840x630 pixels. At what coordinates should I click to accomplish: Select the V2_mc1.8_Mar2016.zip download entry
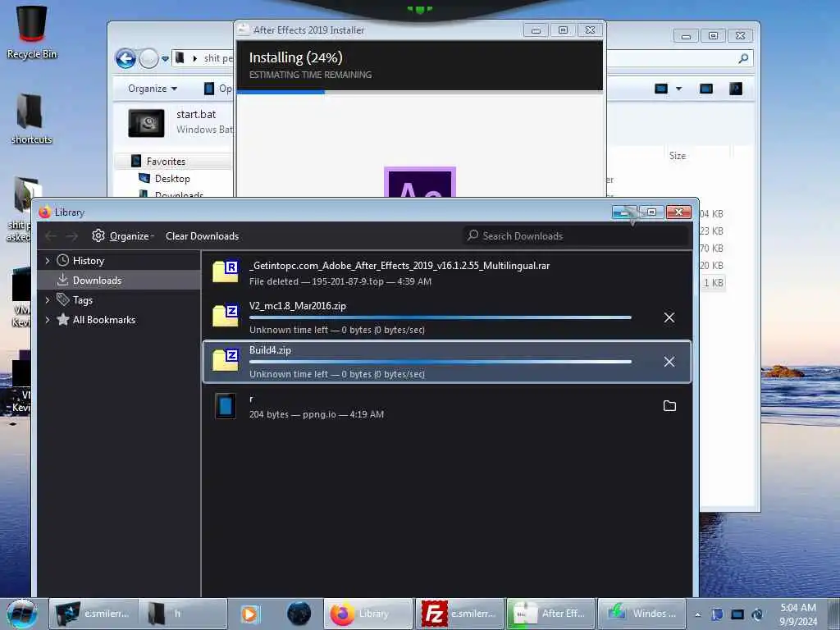(x=447, y=317)
